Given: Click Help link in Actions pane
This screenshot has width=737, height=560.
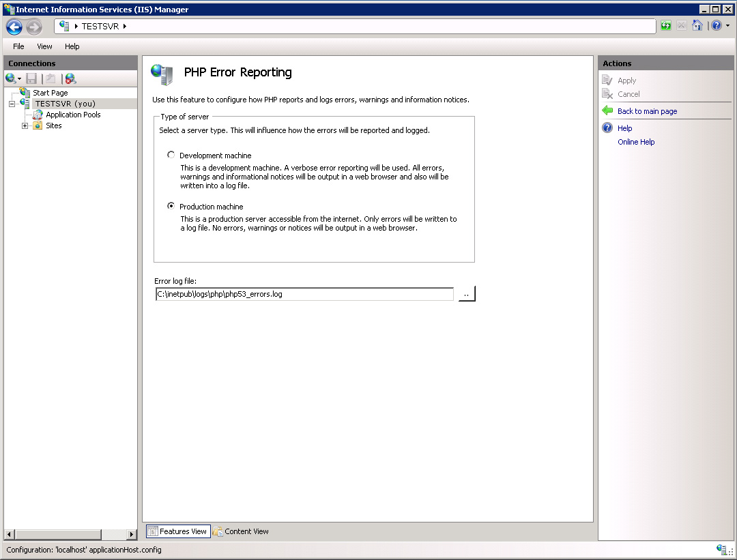Looking at the screenshot, I should point(624,128).
